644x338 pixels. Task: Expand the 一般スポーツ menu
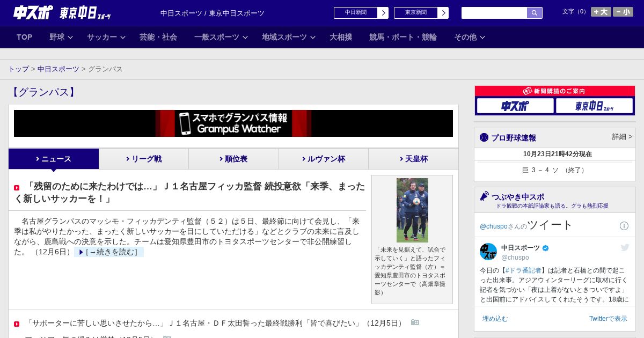click(221, 37)
